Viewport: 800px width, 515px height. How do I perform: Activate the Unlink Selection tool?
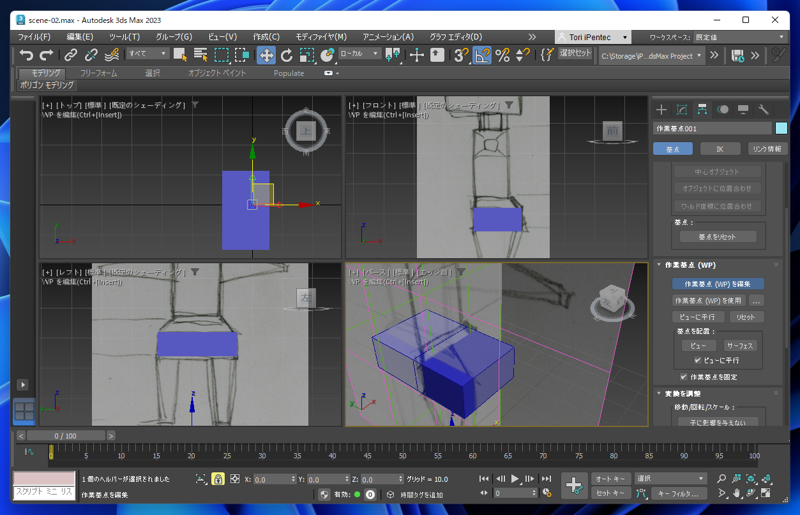click(x=91, y=55)
